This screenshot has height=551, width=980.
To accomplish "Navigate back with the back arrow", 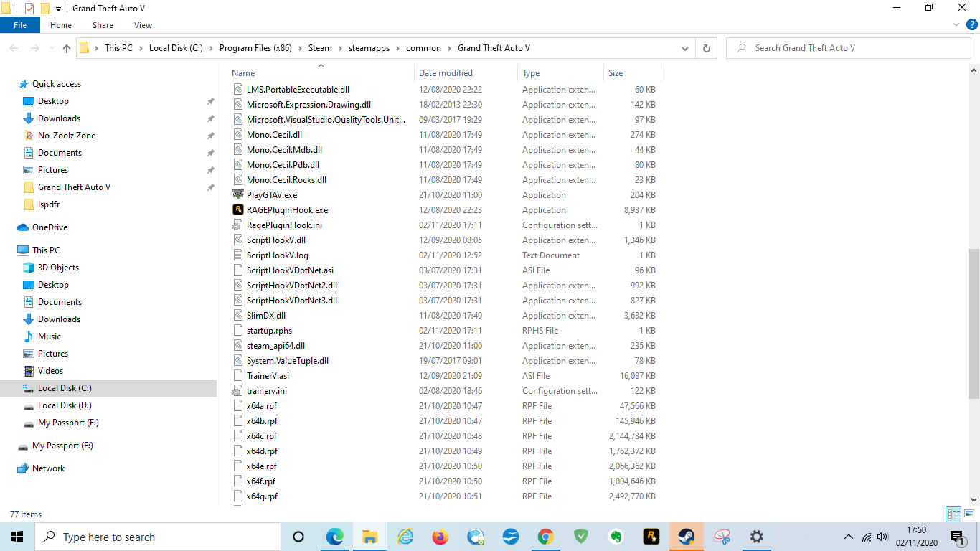I will pyautogui.click(x=14, y=48).
